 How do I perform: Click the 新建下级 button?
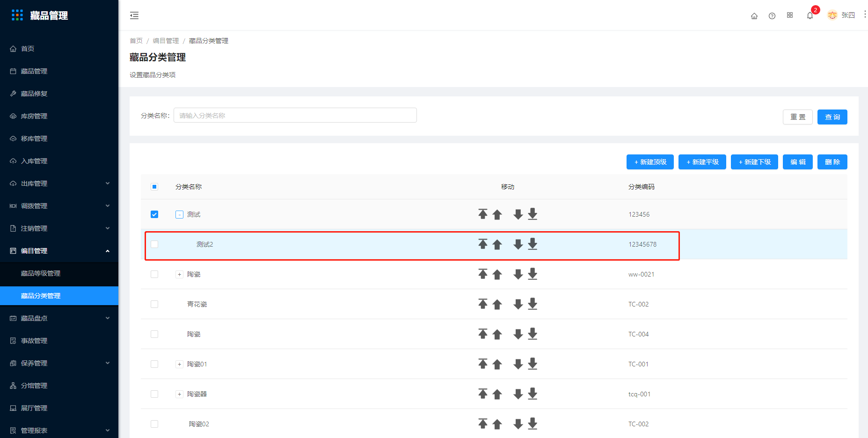click(754, 162)
